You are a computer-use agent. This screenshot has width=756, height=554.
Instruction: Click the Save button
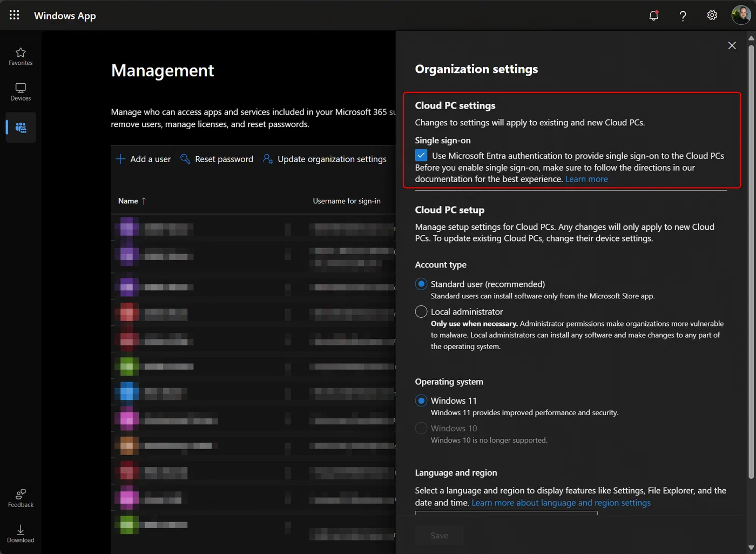click(439, 536)
